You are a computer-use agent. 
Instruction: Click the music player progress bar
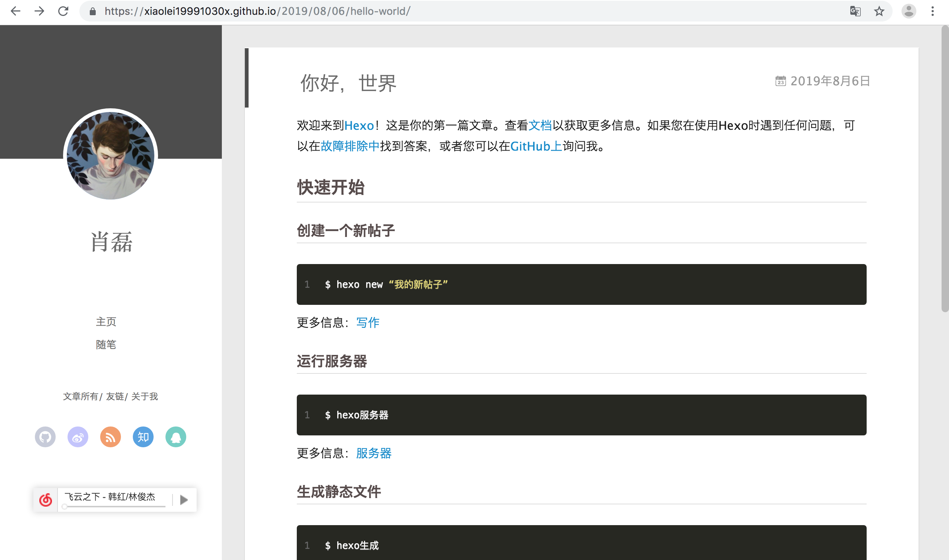coord(115,507)
